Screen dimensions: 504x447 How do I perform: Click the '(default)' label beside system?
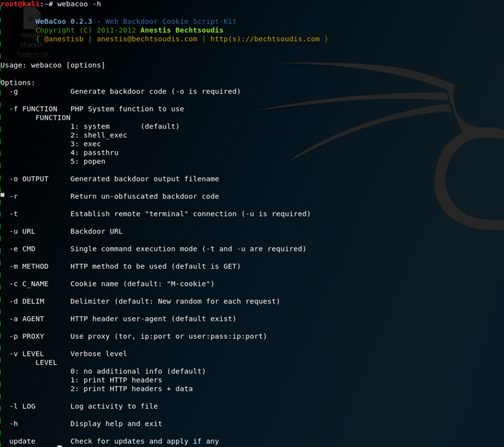(160, 126)
